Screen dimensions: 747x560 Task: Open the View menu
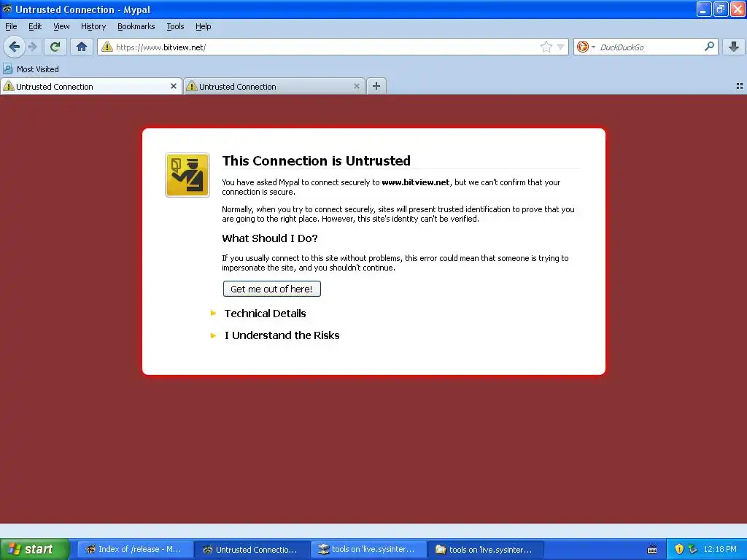point(61,26)
